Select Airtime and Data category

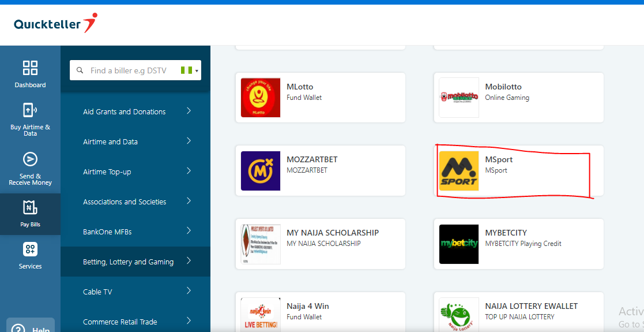135,141
